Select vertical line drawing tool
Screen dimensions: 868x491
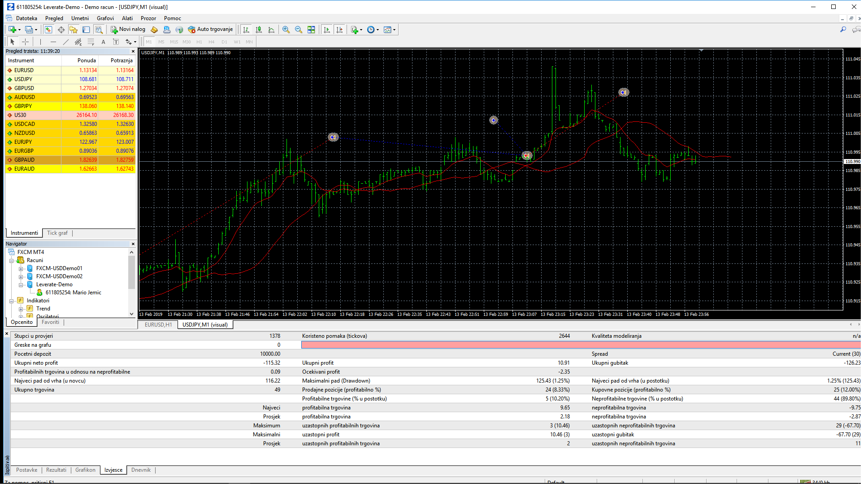pyautogui.click(x=40, y=42)
